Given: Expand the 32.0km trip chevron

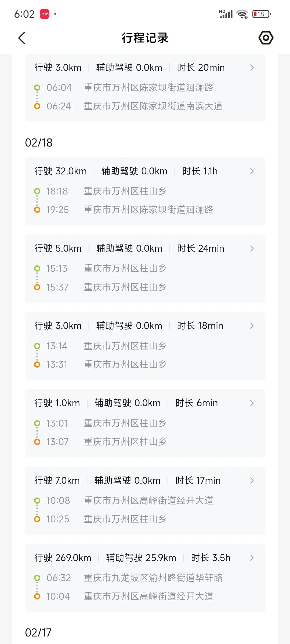Looking at the screenshot, I should click(252, 171).
